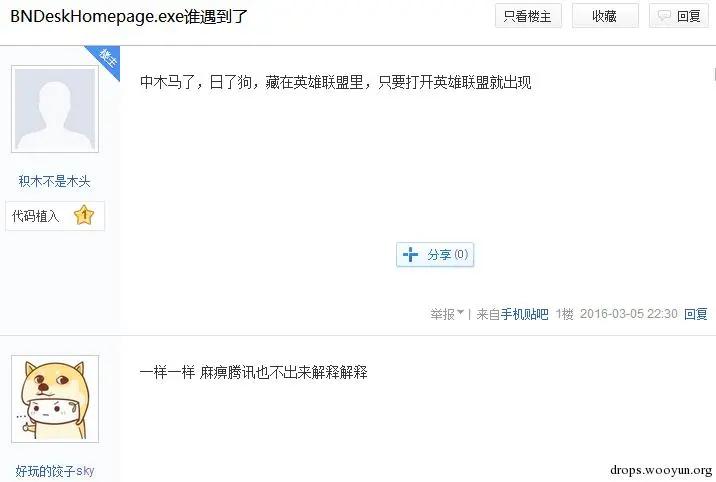Image resolution: width=716 pixels, height=482 pixels.
Task: Click the star level badge icon
Action: [84, 215]
